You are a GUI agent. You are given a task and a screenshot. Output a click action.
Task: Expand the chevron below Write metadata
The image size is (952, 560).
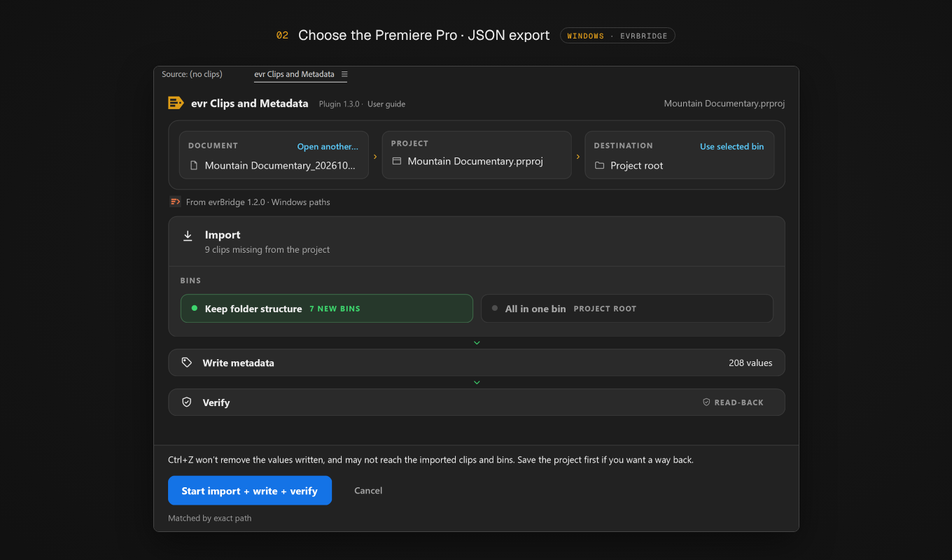(477, 383)
